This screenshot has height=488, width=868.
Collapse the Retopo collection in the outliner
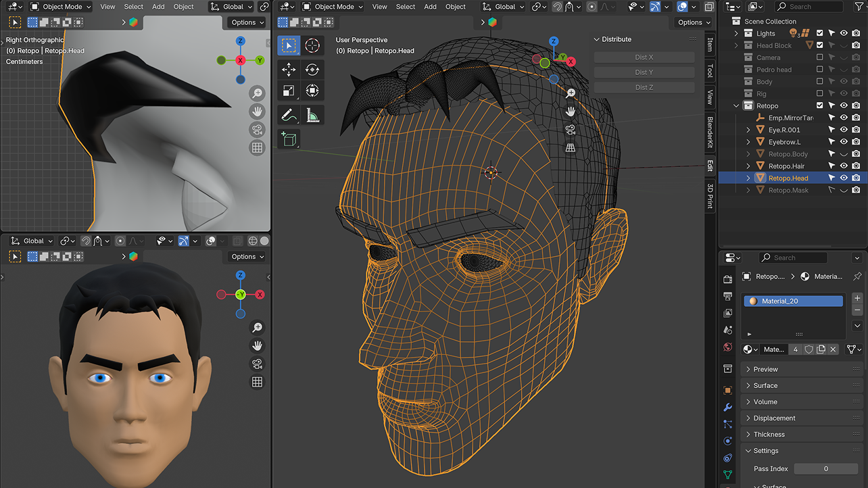click(x=737, y=106)
